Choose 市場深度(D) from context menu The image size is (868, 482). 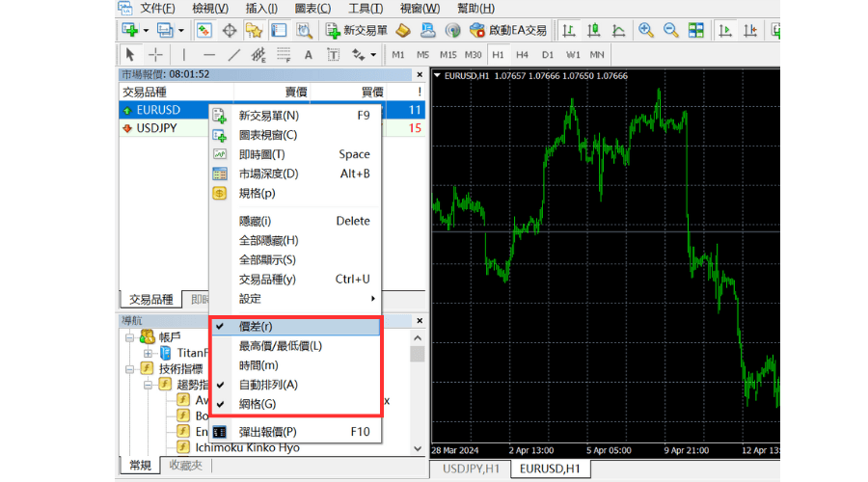coord(268,174)
